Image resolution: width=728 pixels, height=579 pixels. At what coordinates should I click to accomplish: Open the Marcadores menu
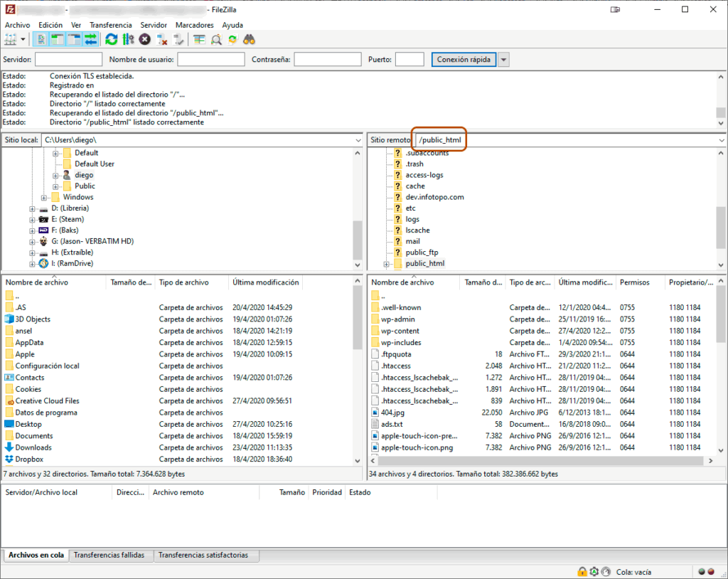tap(194, 25)
